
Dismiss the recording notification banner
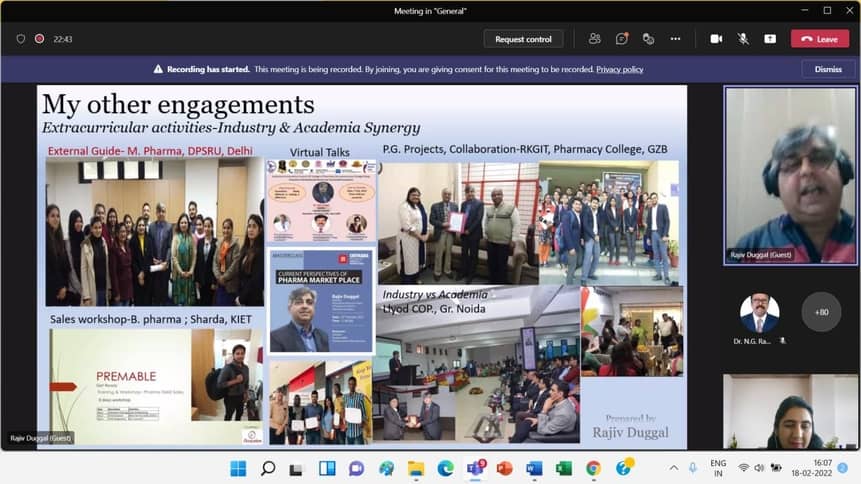827,69
